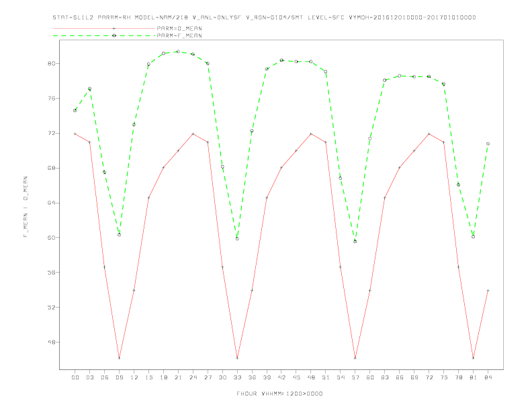Click the vertical axis title F_MEAN | O_MEAN
This screenshot has width=532, height=411.
(x=26, y=207)
